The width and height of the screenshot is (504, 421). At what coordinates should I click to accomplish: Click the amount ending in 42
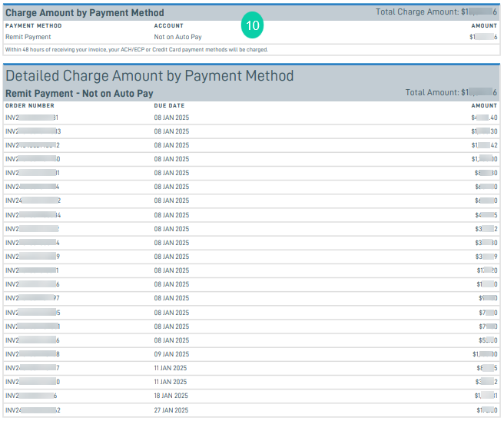point(484,145)
